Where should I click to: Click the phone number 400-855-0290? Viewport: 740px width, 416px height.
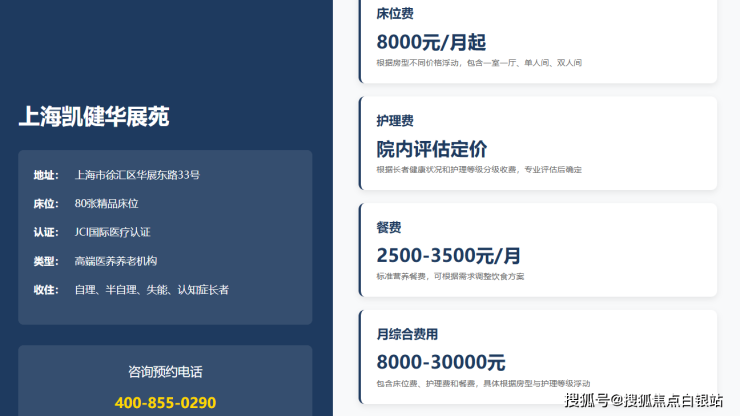165,403
